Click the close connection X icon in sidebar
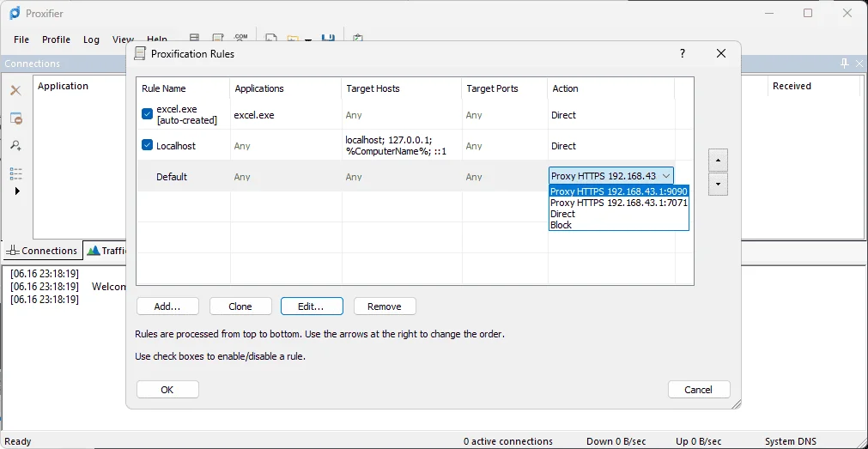 pos(16,90)
